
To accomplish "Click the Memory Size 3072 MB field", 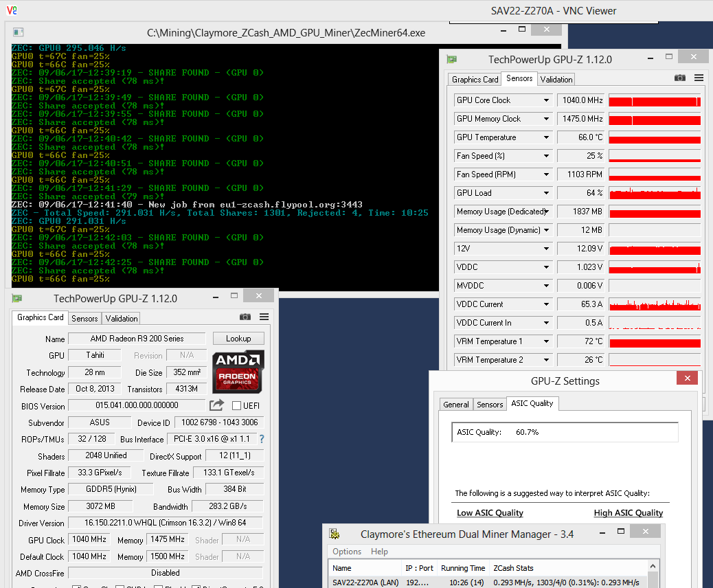I will [100, 506].
